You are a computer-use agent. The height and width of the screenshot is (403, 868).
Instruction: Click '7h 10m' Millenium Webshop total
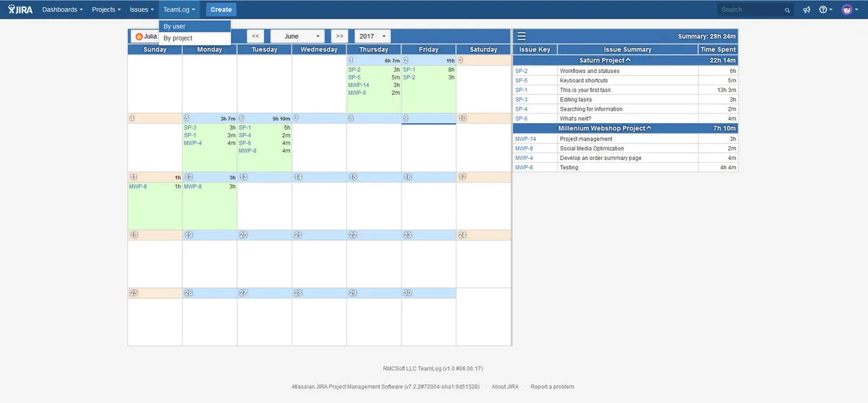point(725,128)
